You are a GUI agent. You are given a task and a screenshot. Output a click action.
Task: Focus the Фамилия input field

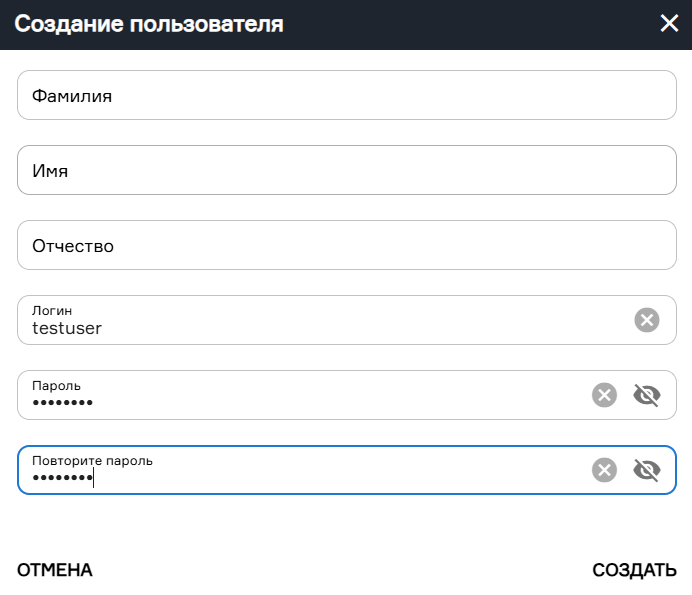[x=346, y=96]
